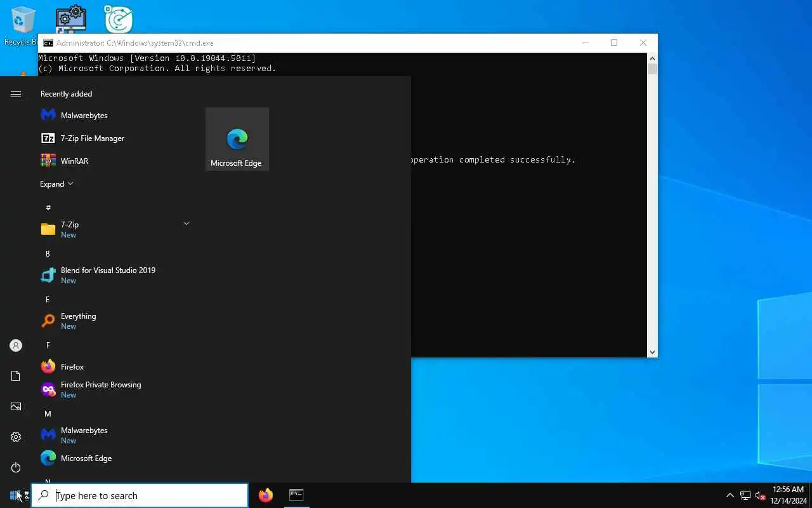The width and height of the screenshot is (812, 508).
Task: Open the Microsoft Edge pinned tile
Action: (237, 139)
